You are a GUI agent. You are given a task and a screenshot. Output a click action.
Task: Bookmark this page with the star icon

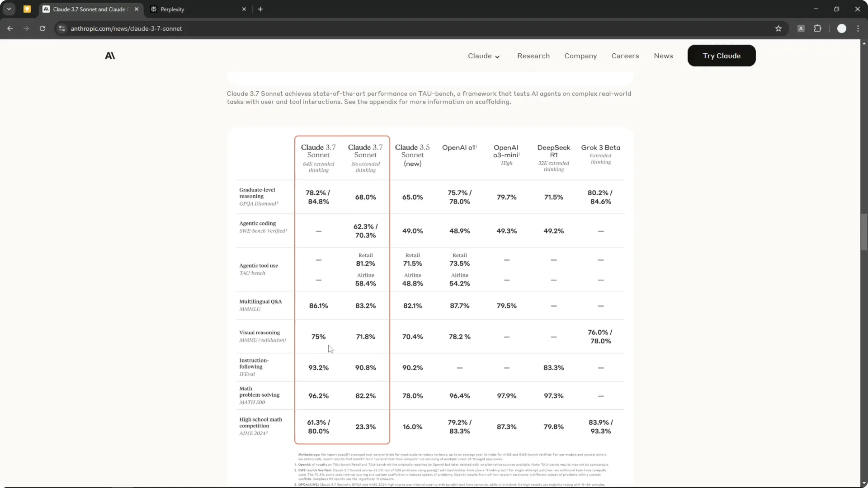(x=778, y=28)
